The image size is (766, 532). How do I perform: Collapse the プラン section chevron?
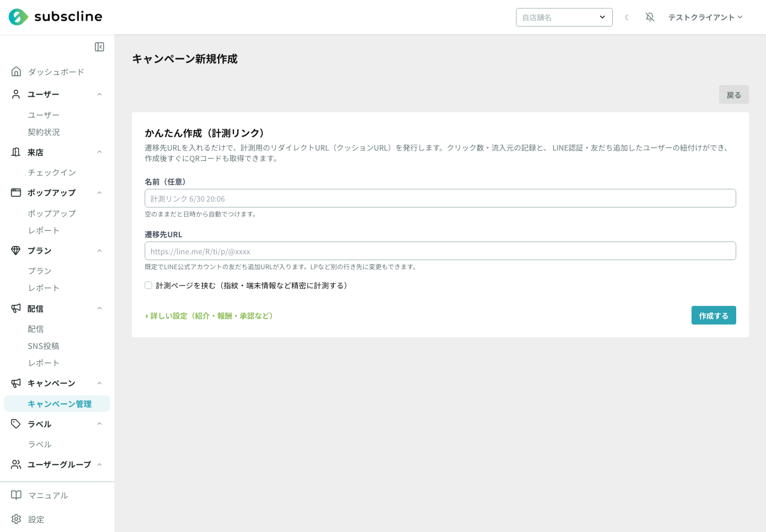[99, 251]
